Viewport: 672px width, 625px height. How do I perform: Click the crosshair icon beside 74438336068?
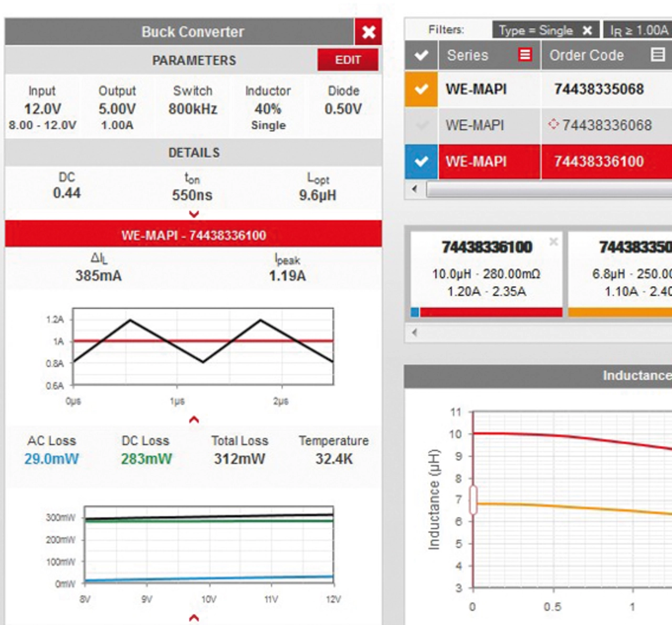point(553,124)
